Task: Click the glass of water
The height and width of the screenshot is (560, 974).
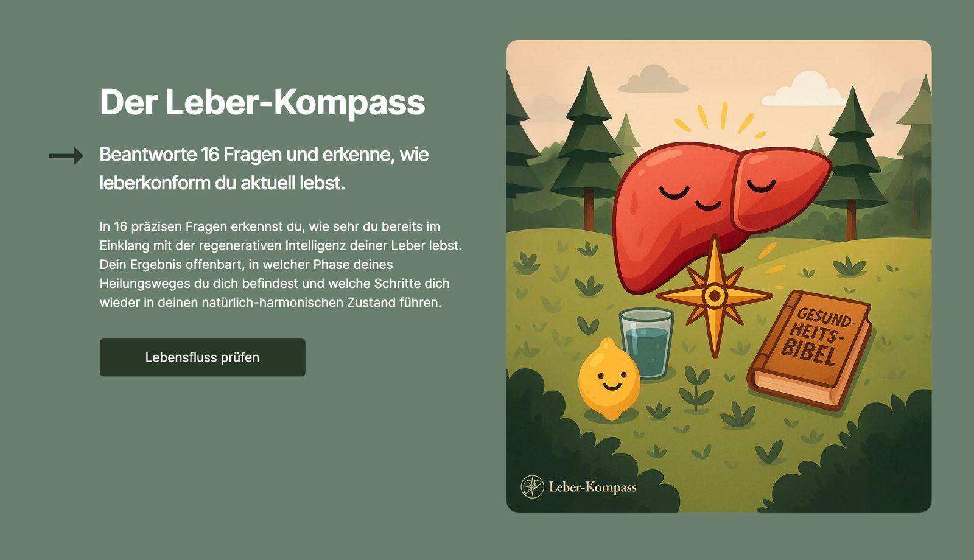Action: 646,343
